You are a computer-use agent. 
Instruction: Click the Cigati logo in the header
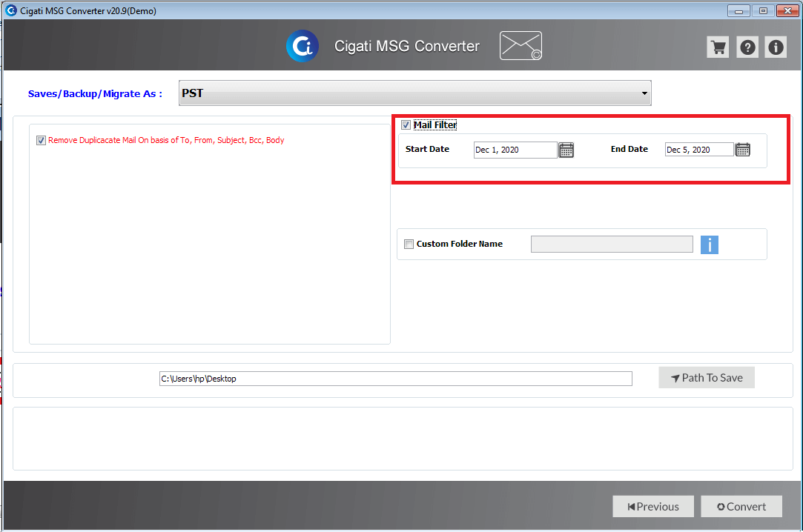(303, 46)
